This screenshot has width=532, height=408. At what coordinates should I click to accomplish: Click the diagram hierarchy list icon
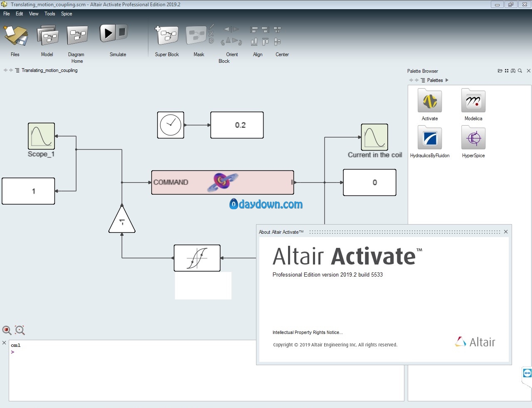[17, 70]
